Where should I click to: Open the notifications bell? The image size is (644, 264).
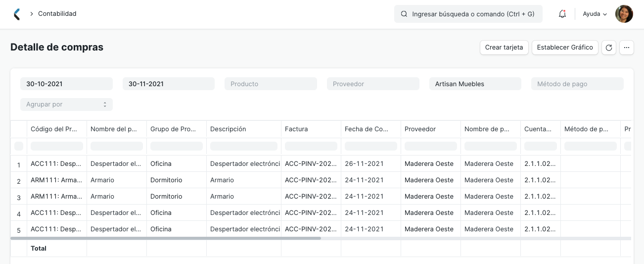click(562, 14)
